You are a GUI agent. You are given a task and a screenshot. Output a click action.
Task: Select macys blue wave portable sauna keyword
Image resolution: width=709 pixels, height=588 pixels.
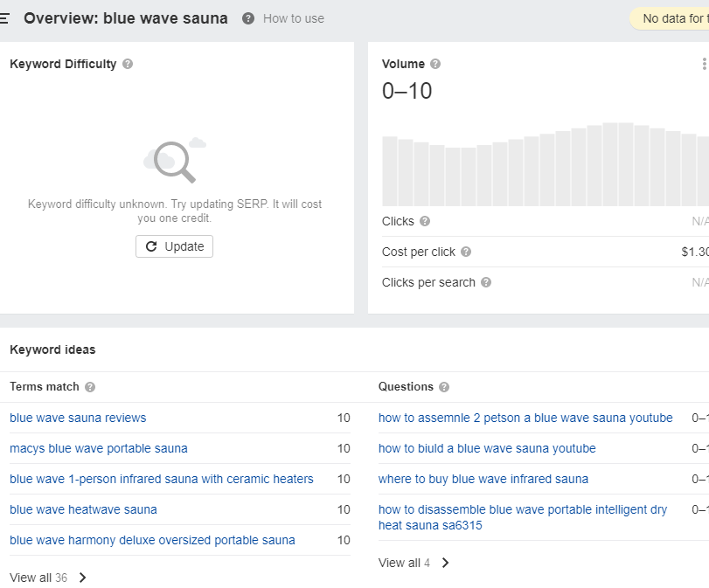tap(99, 448)
